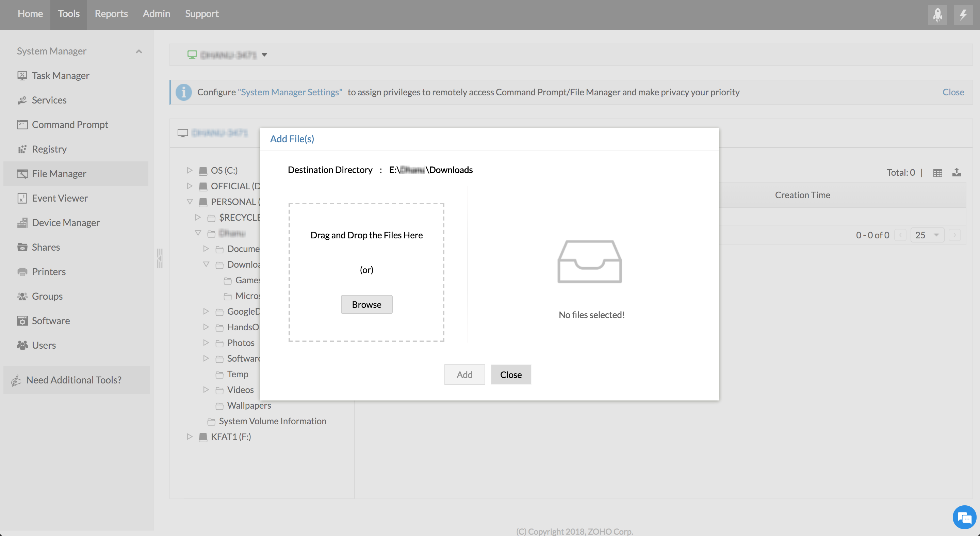Image resolution: width=980 pixels, height=536 pixels.
Task: Click Close button in Add File(s) dialog
Action: tap(510, 375)
